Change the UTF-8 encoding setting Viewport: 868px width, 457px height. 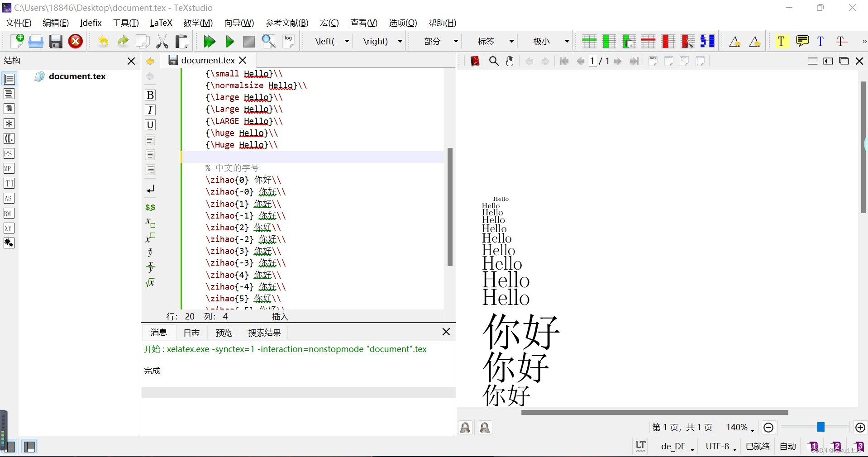(721, 447)
